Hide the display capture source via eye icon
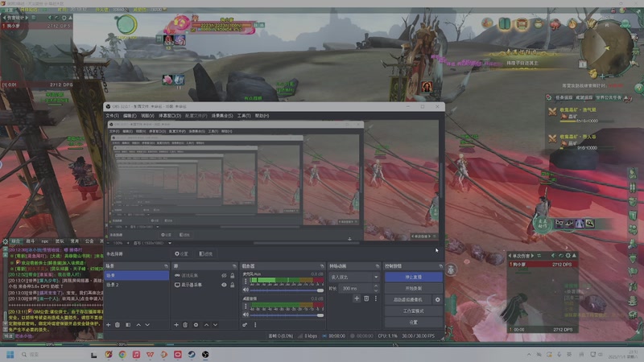Viewport: 644px width, 362px height. pos(224,285)
